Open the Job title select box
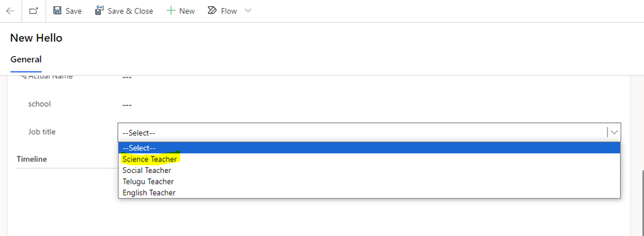Screen dimensions: 644x236 [369, 133]
